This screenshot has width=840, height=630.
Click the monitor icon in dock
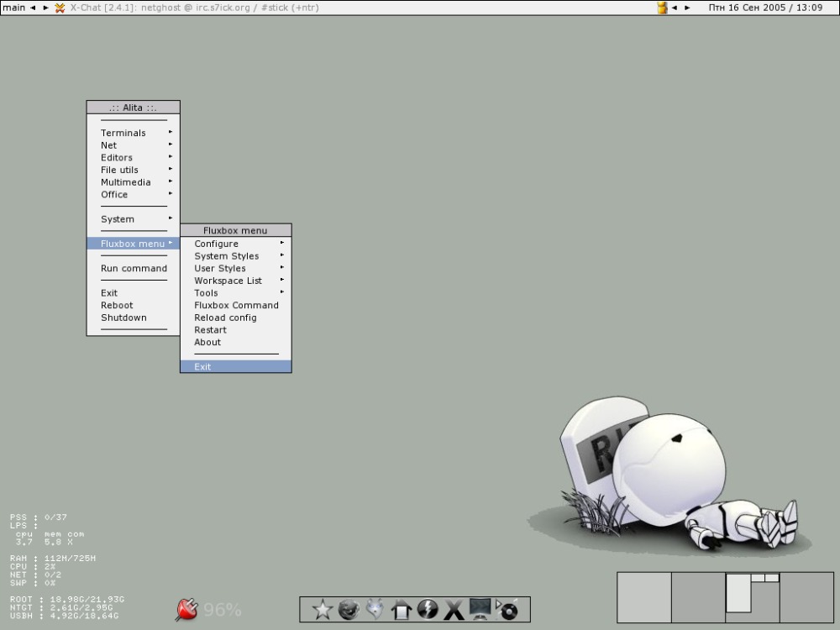480,609
